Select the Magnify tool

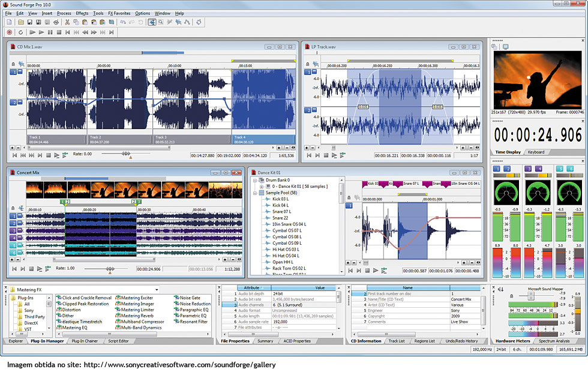pyautogui.click(x=161, y=23)
